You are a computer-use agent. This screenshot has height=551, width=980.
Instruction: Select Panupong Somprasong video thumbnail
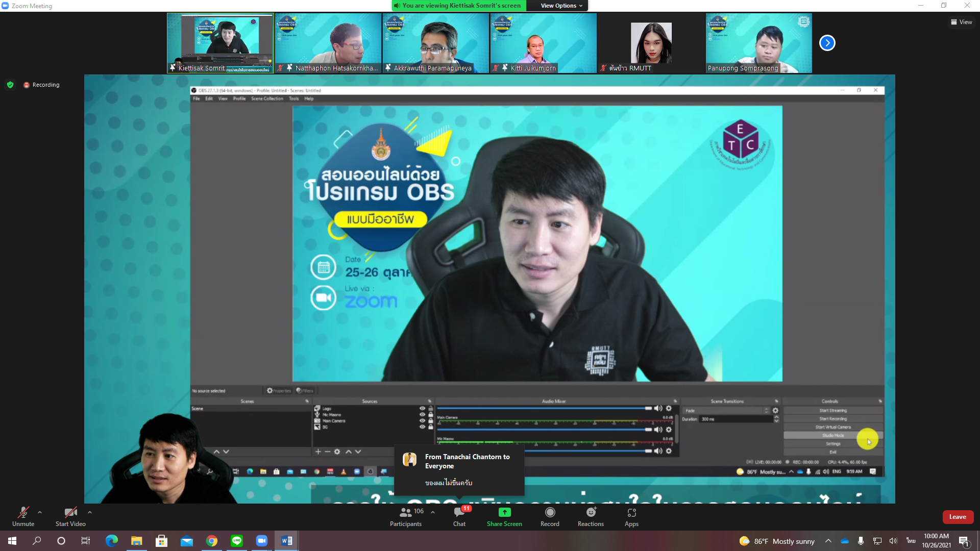[758, 43]
